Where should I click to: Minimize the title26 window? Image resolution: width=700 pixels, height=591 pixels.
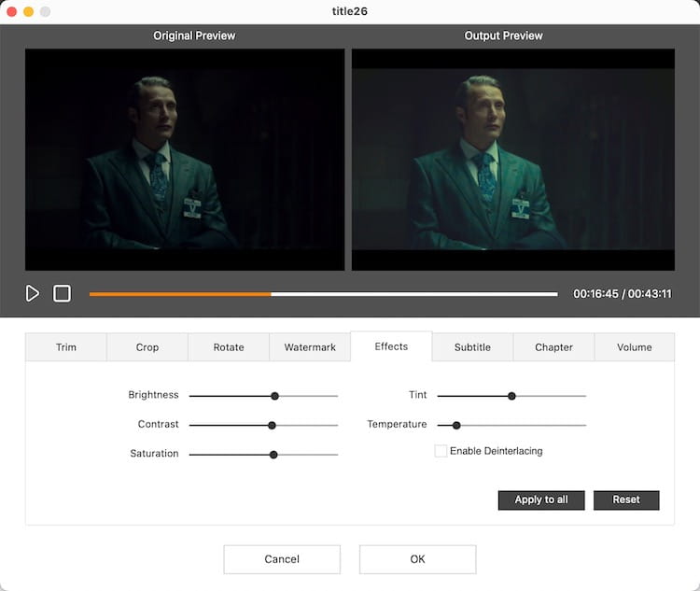click(x=28, y=11)
